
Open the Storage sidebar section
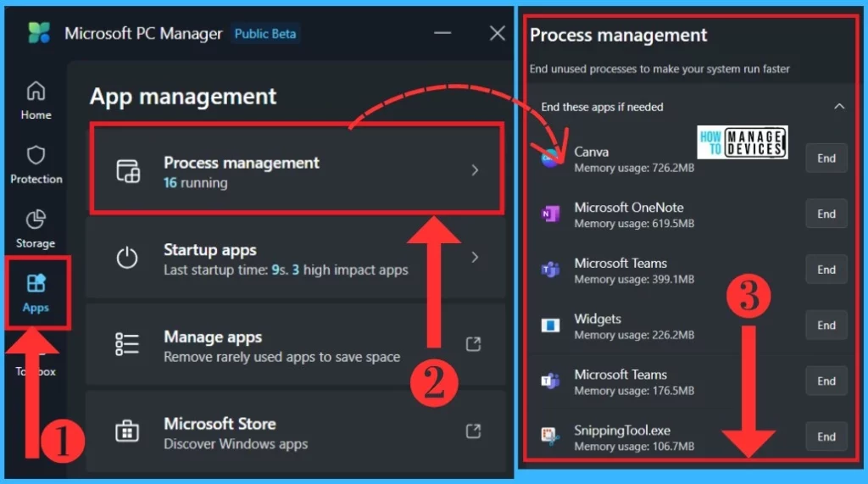[36, 229]
